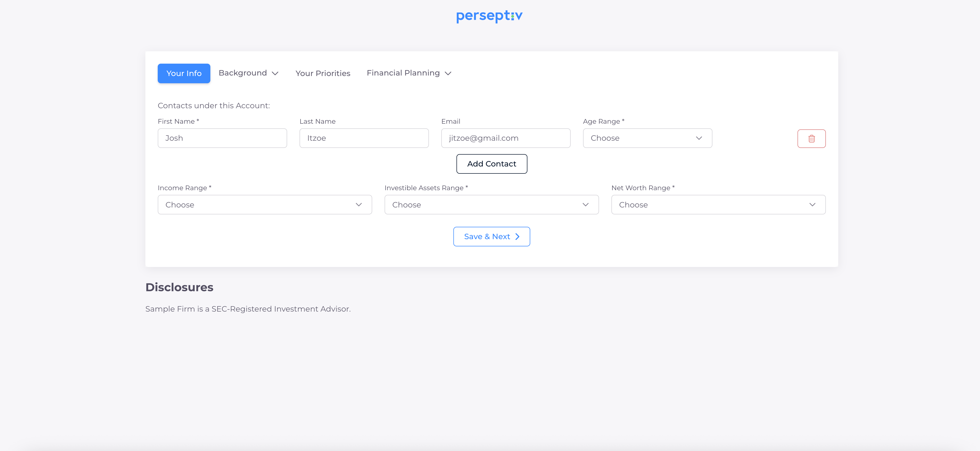Click the Last Name field with Itzoe

[364, 138]
